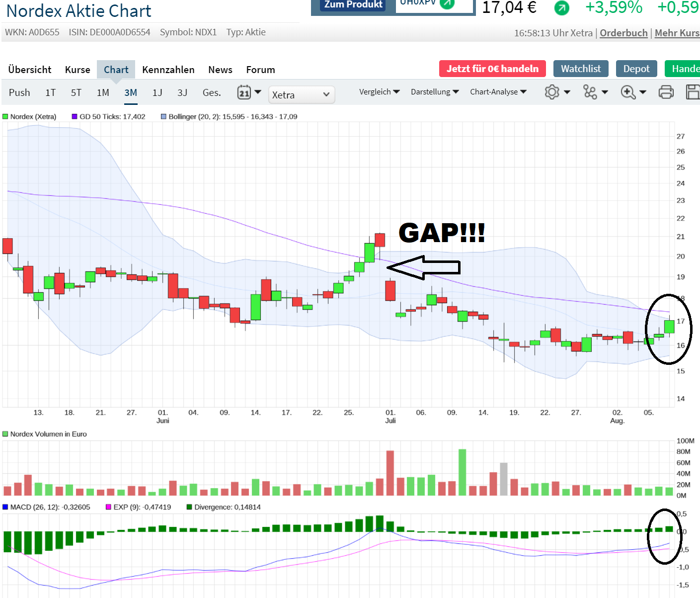
Task: Click the 'Divergence: 0,14814' legend label
Action: [228, 507]
